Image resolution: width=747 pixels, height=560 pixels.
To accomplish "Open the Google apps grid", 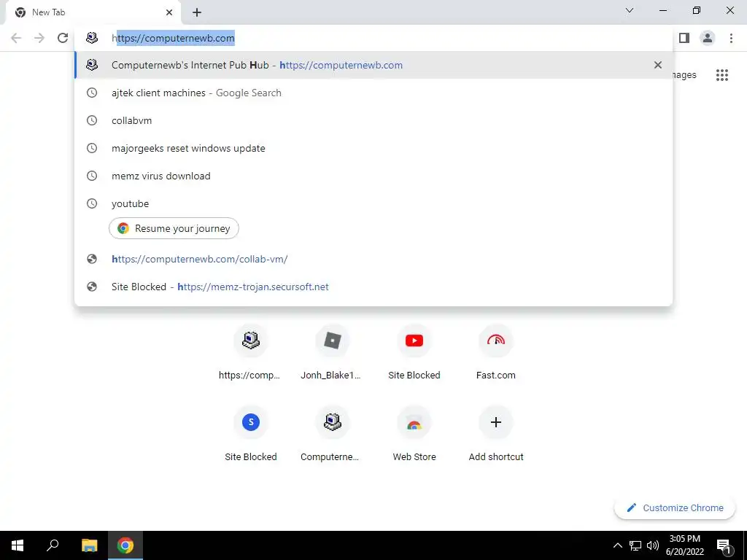I will [x=721, y=75].
